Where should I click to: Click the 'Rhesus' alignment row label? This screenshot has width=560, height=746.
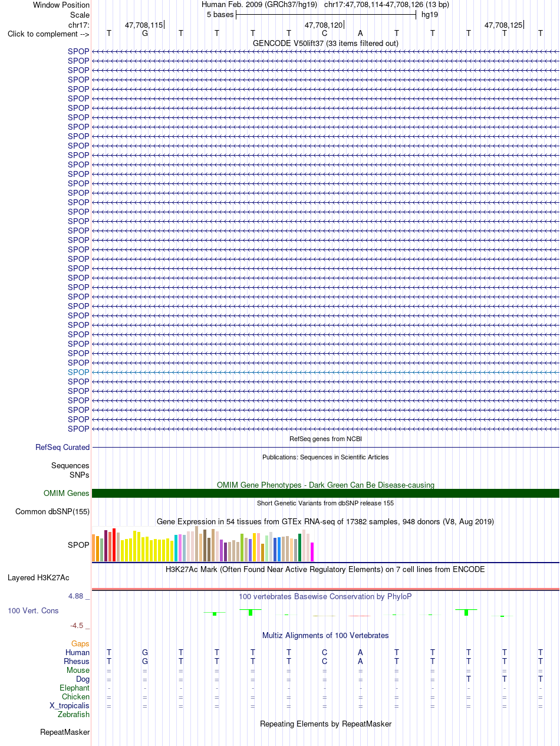(x=77, y=662)
